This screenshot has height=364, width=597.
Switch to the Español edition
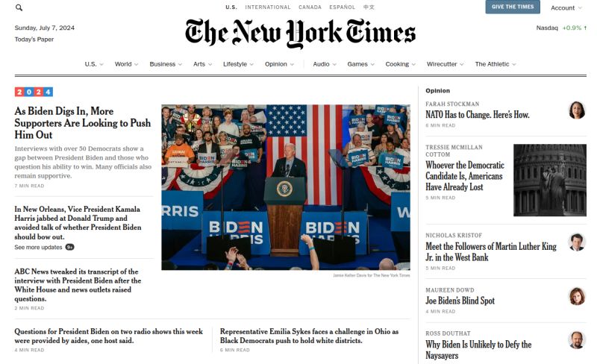click(x=342, y=7)
